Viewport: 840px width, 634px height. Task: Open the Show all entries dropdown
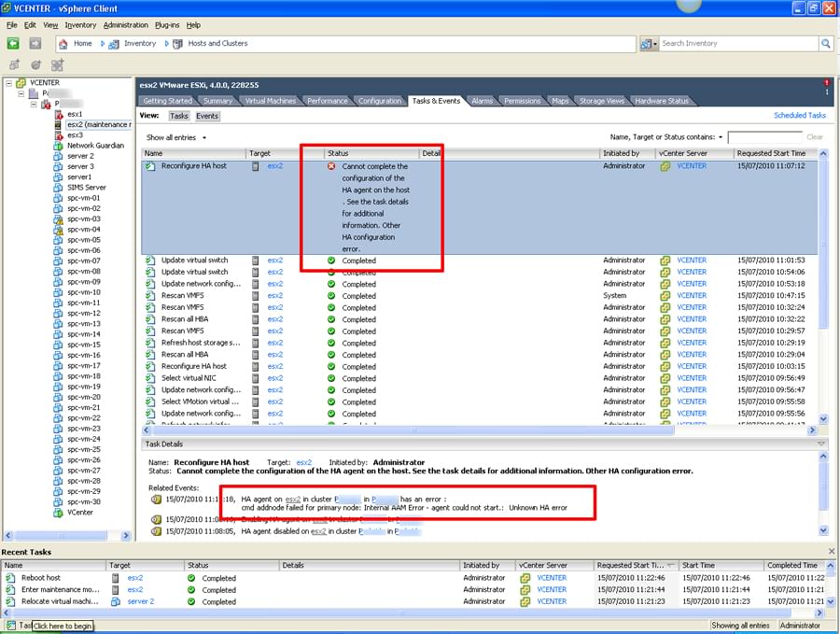(x=176, y=138)
